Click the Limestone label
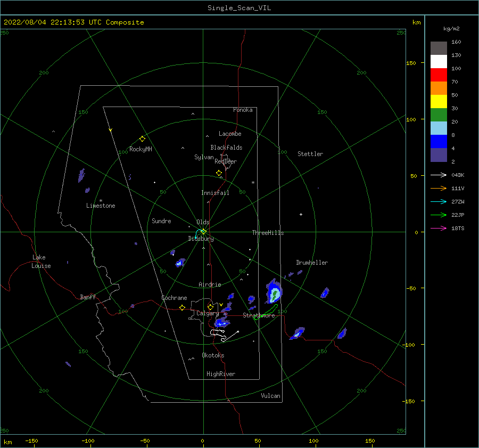The width and height of the screenshot is (479, 448). 101,206
